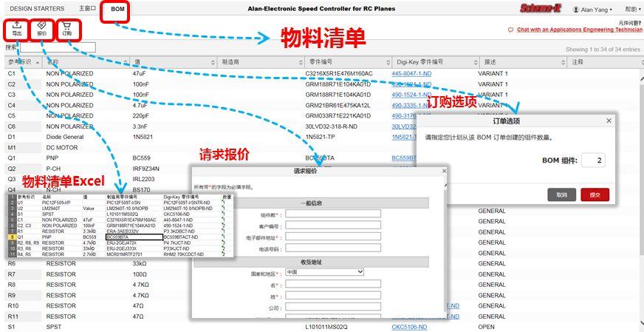
Task: Open Chat with an Applications Engineering Technician
Action: tap(580, 30)
